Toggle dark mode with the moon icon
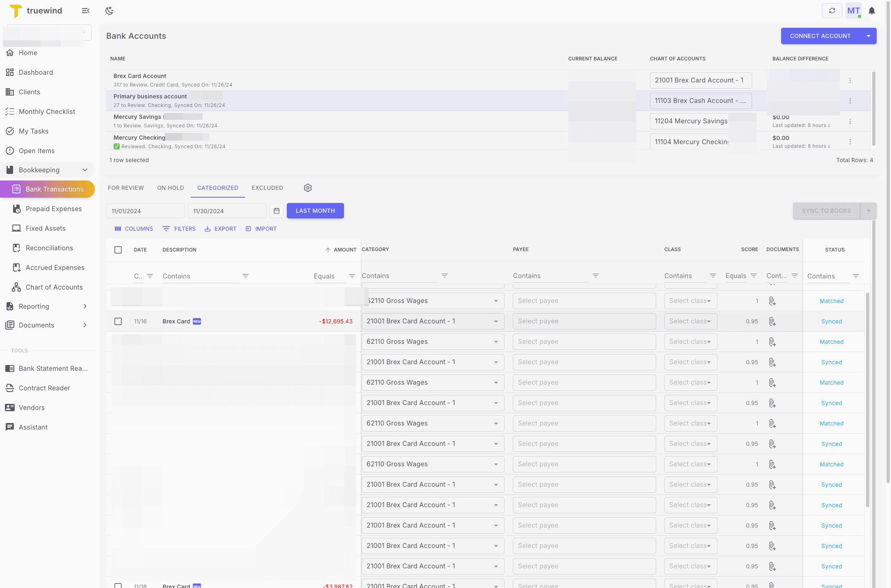Image resolution: width=891 pixels, height=588 pixels. pyautogui.click(x=109, y=11)
